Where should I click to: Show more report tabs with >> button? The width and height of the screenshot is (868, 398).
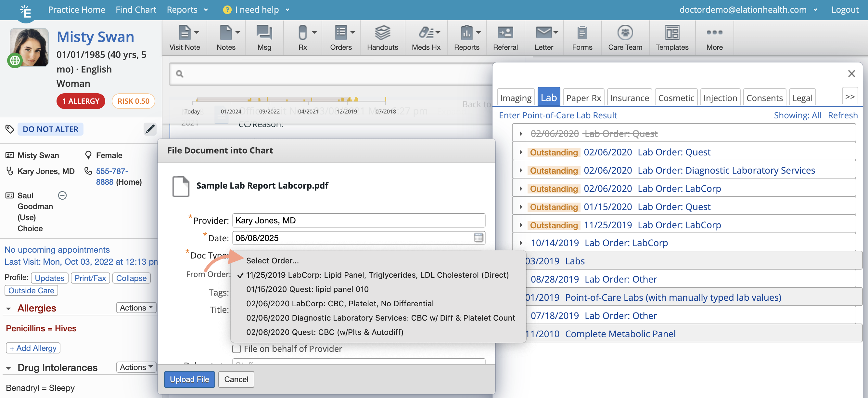pyautogui.click(x=849, y=97)
